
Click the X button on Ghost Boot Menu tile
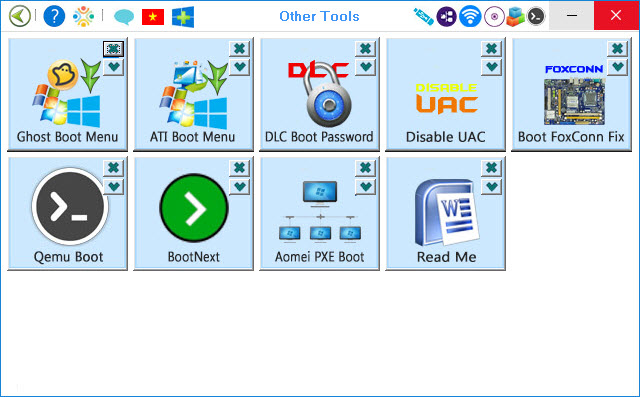coord(113,49)
